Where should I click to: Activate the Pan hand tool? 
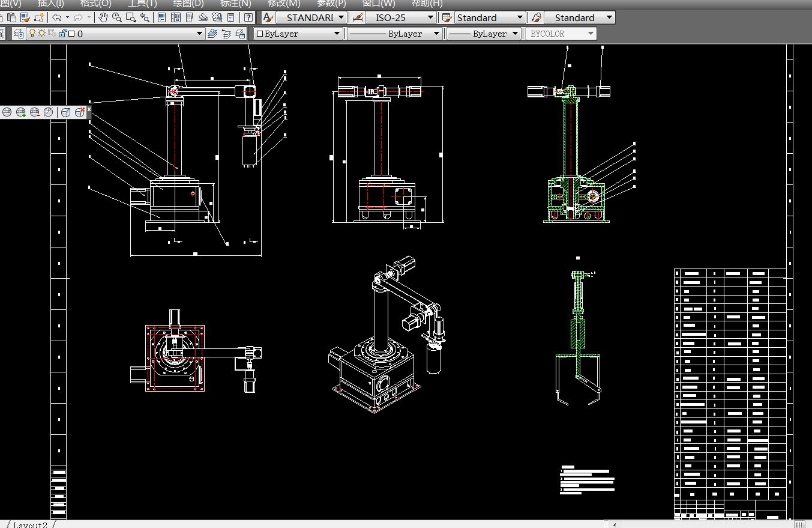[103, 17]
